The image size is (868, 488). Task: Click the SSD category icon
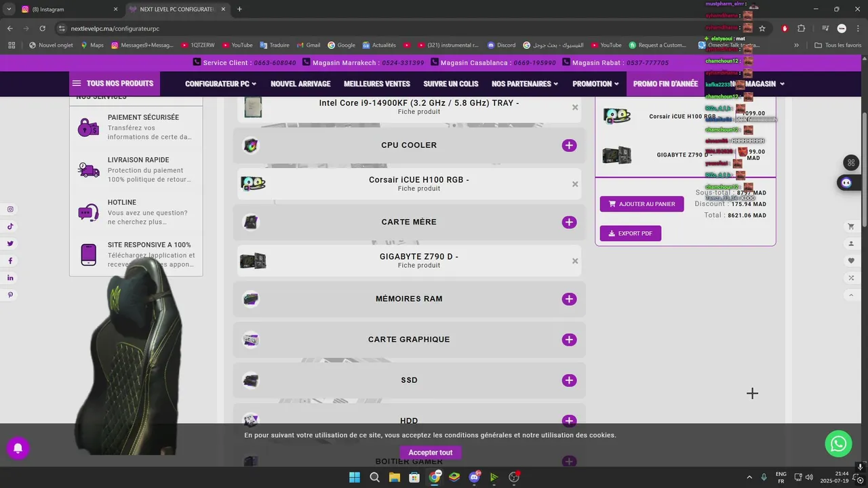[x=251, y=380]
